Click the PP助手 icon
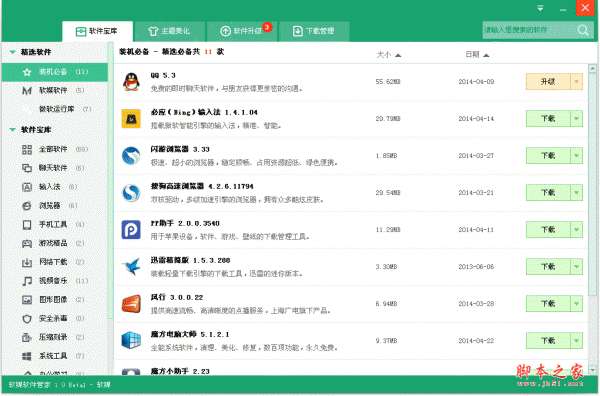 [x=131, y=230]
